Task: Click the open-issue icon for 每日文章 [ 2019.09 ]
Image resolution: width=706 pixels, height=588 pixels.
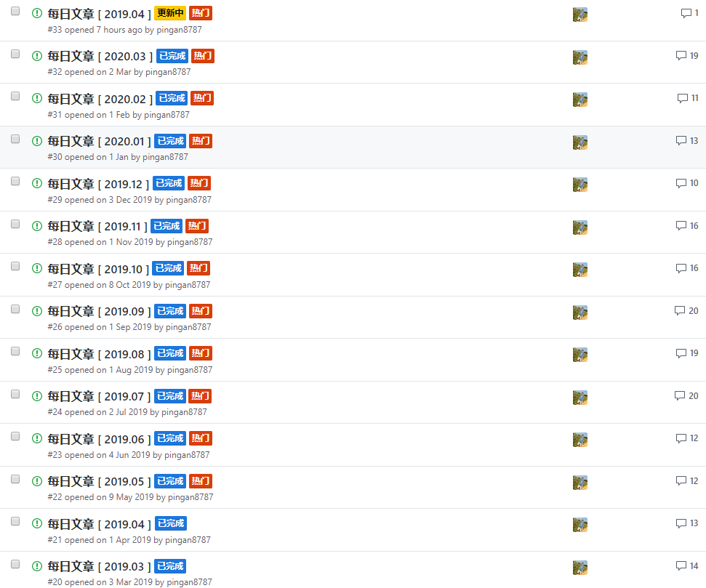Action: coord(37,311)
